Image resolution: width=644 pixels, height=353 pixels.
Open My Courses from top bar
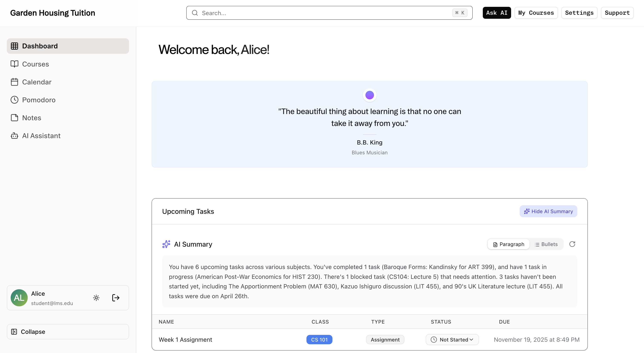point(536,13)
